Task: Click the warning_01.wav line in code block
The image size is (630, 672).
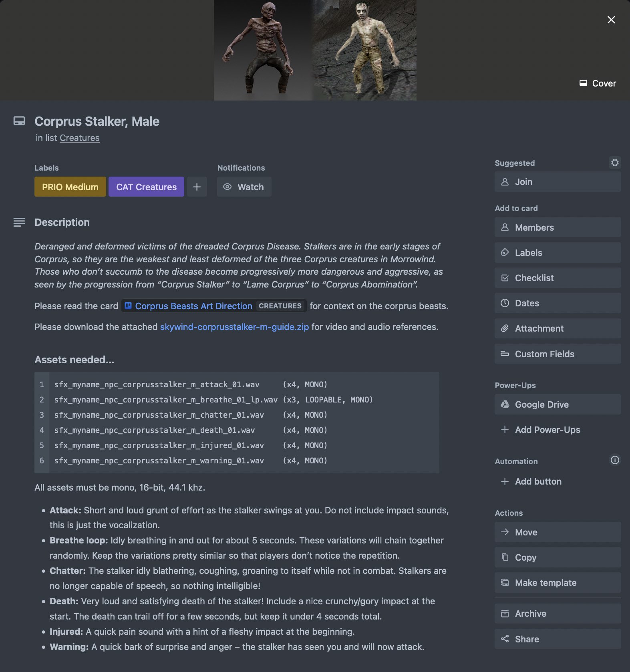Action: click(x=191, y=461)
